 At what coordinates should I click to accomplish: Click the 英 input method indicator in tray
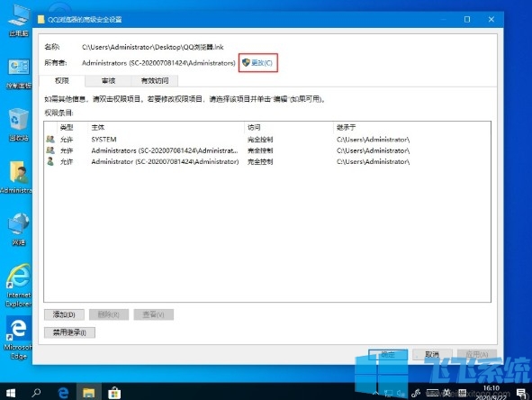[446, 393]
